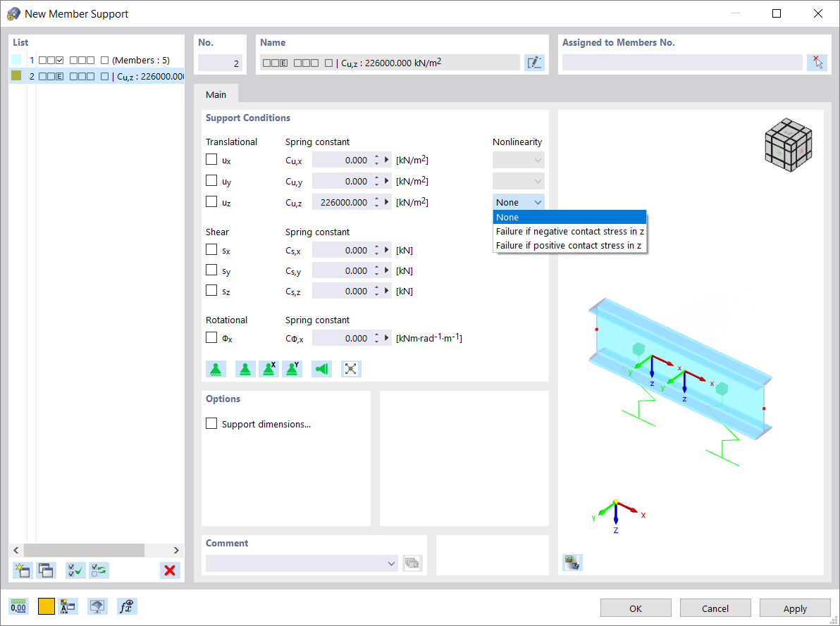Screen dimensions: 840x626
Task: Check the Support dimensions option
Action: click(x=211, y=424)
